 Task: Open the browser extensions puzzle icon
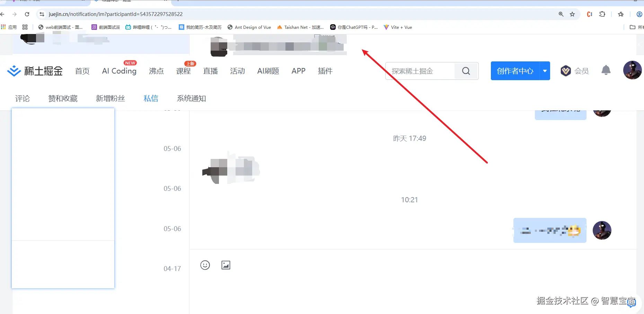tap(602, 14)
